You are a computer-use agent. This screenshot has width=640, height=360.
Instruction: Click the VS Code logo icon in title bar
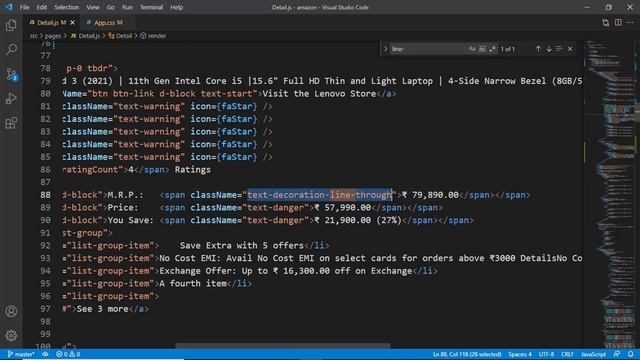coord(9,7)
